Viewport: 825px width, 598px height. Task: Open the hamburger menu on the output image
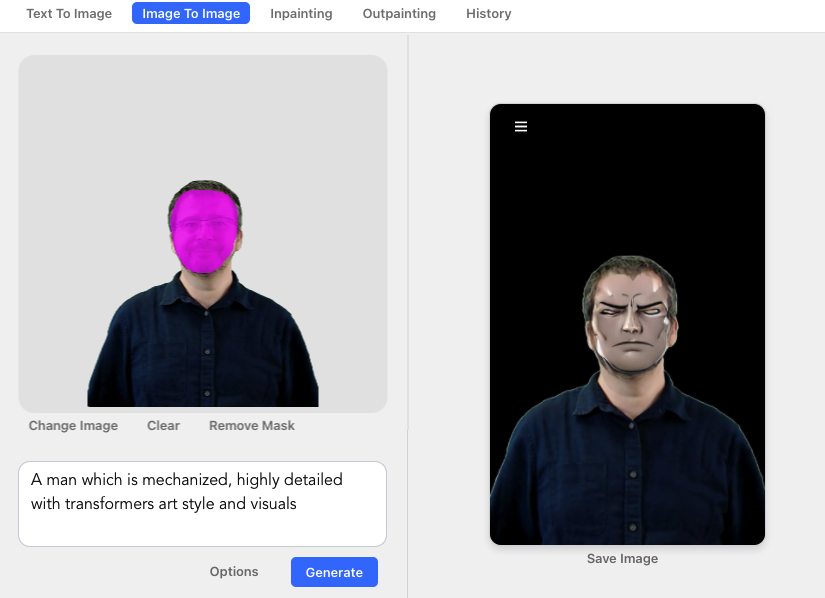(521, 127)
